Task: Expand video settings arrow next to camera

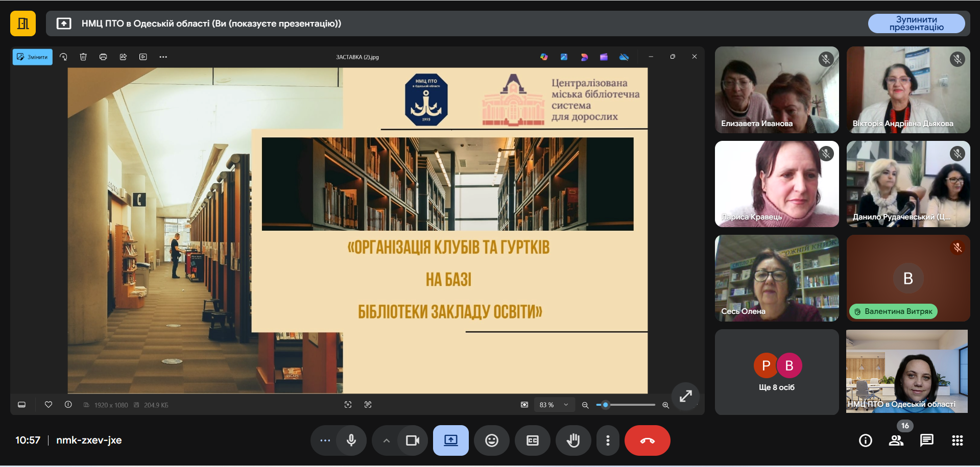Action: [387, 440]
